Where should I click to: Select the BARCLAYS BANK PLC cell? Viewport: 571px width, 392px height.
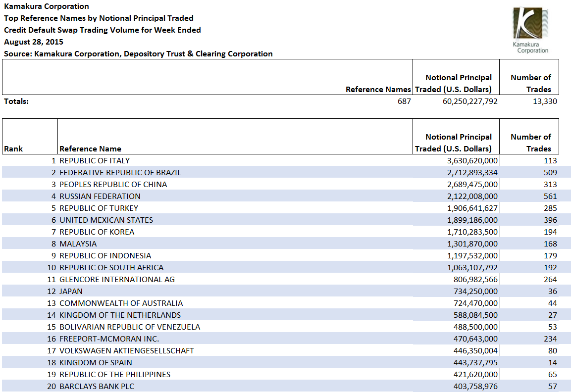[x=97, y=387]
